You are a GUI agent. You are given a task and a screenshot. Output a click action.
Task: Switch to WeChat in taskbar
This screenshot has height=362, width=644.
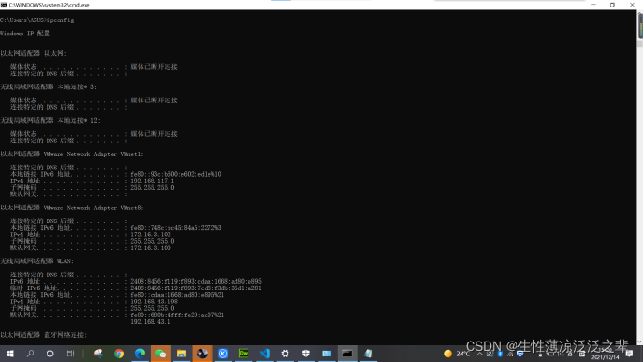point(161,354)
